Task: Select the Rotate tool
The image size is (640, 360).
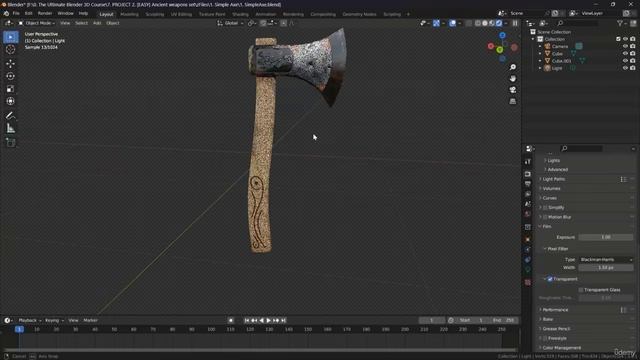Action: point(11,76)
